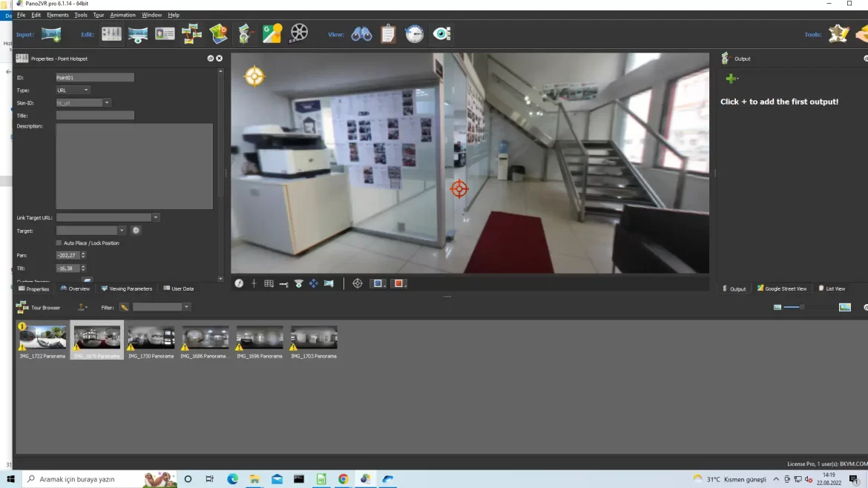Select the point hotspot crosshair tool
The width and height of the screenshot is (868, 488).
point(358,283)
